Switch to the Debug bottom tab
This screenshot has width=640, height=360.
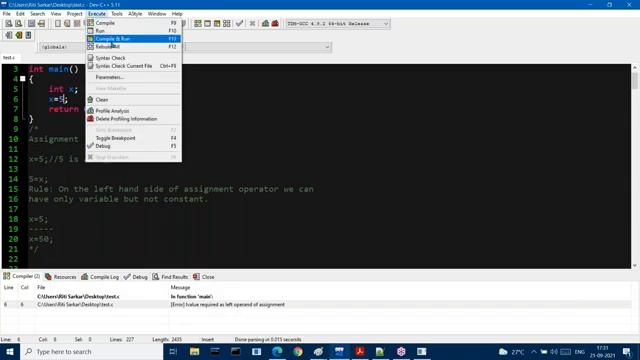click(x=136, y=277)
